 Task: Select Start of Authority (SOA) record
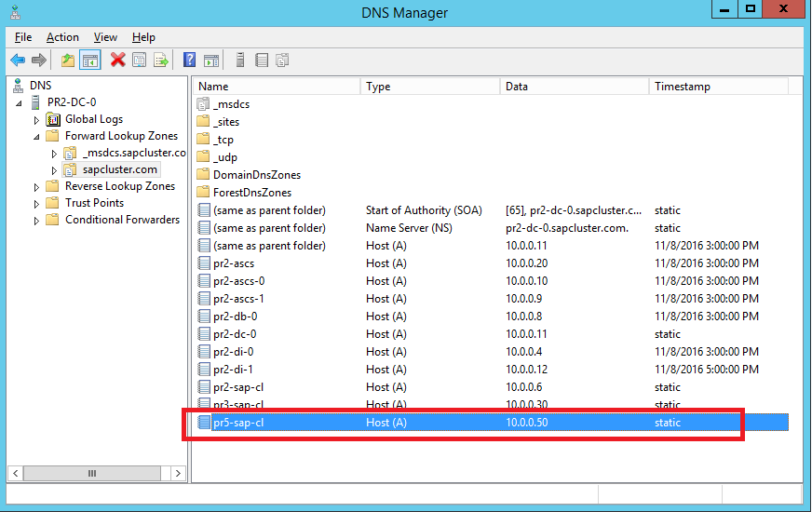click(x=493, y=210)
